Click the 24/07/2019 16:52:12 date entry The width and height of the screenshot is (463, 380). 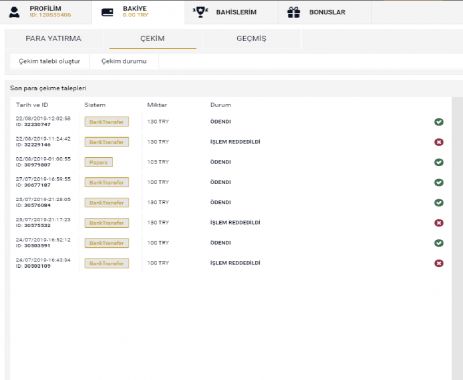pos(43,240)
